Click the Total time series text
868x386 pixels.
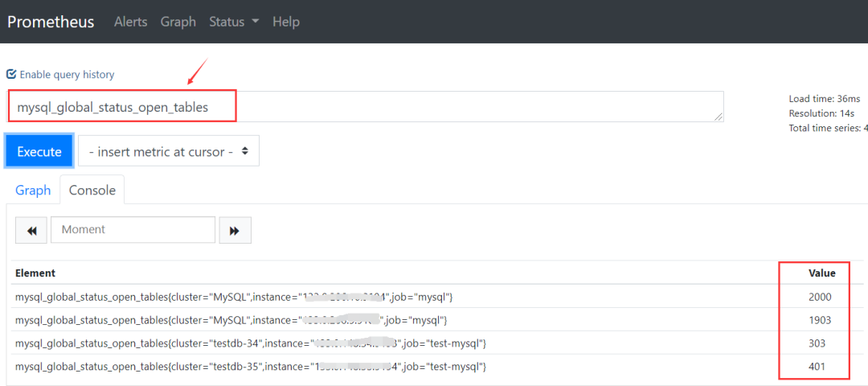828,128
